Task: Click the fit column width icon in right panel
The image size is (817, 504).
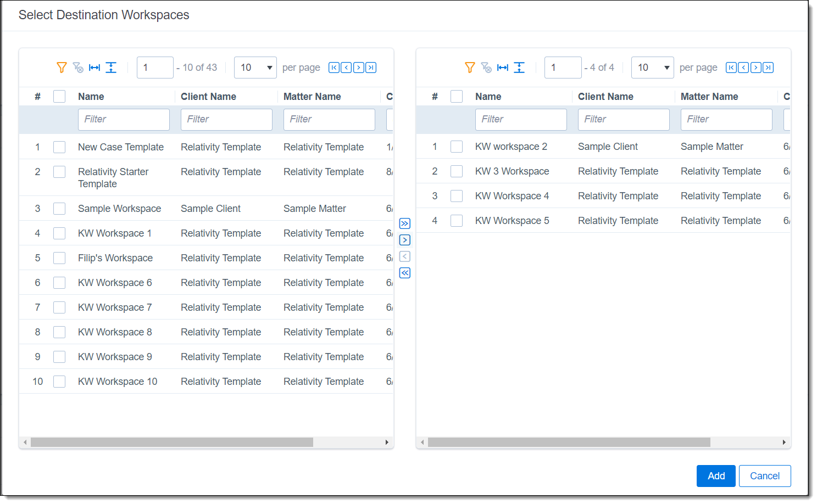Action: tap(503, 68)
